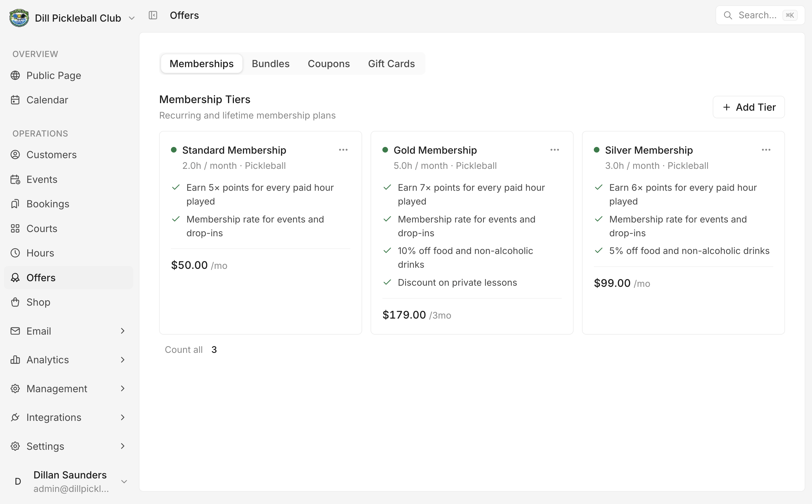
Task: Select the Memberships tab
Action: tap(202, 64)
